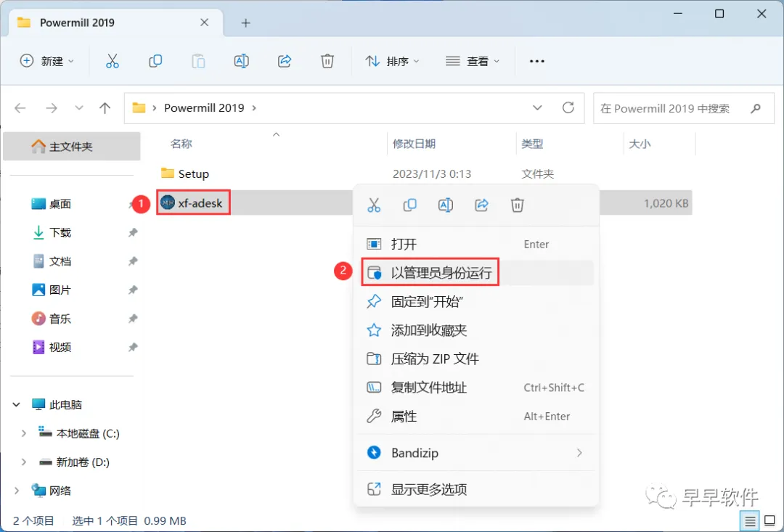
Task: Click the toolbar Rename icon
Action: coord(242,61)
